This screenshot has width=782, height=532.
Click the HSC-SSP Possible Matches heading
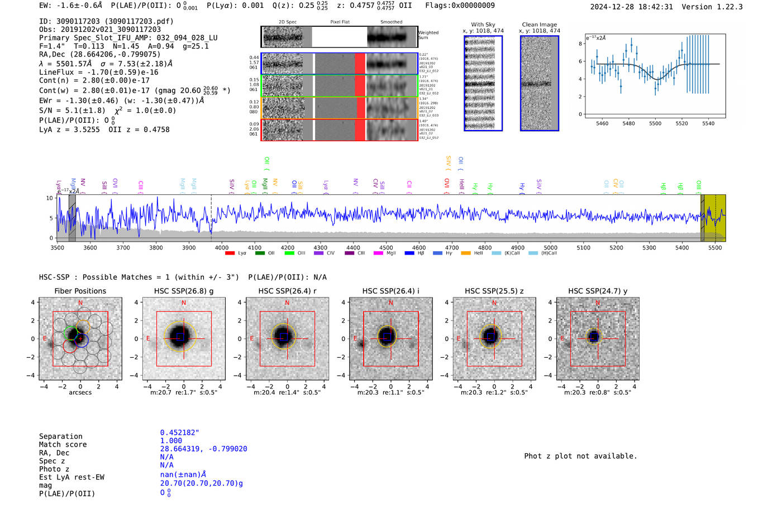(x=183, y=277)
